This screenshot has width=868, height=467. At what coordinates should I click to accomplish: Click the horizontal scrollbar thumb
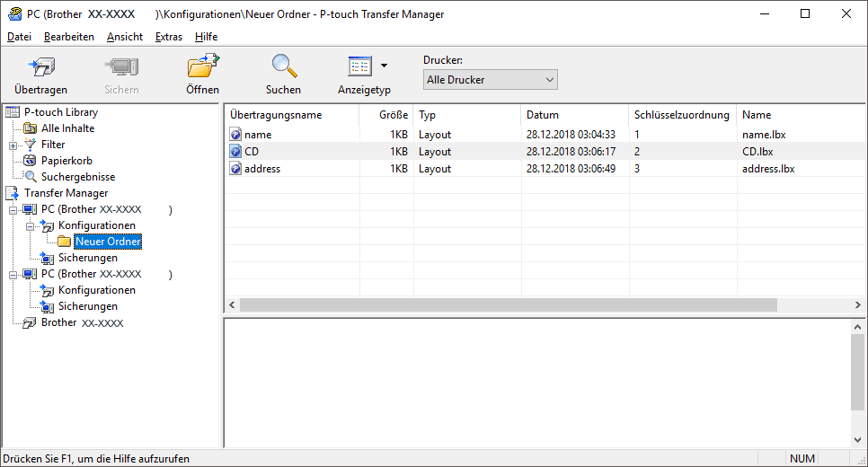click(x=509, y=304)
